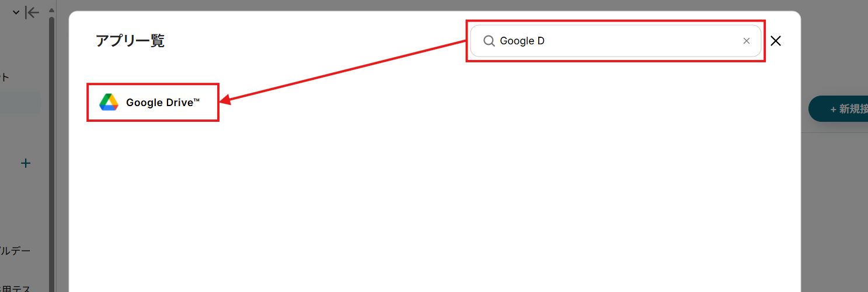Viewport: 868px width, 292px height.
Task: Click the plus icon in left sidebar
Action: coord(26,163)
